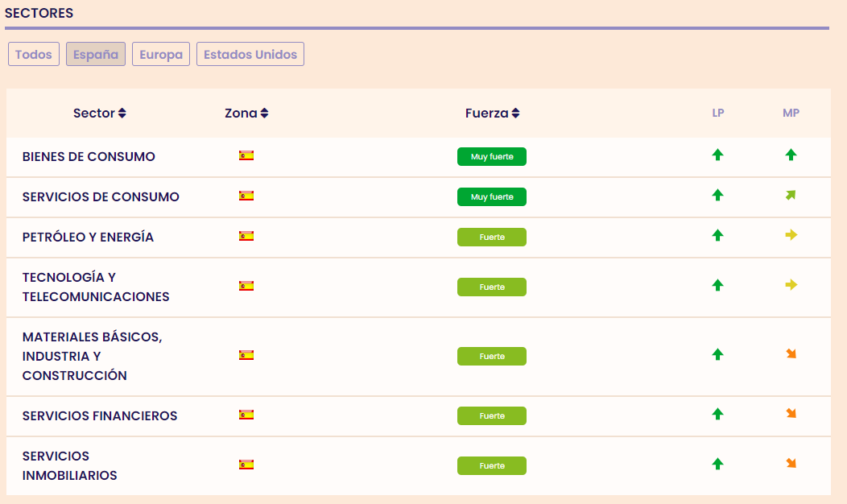
Task: Click MP orange arrow for Materiales Básicos row
Action: 791,354
